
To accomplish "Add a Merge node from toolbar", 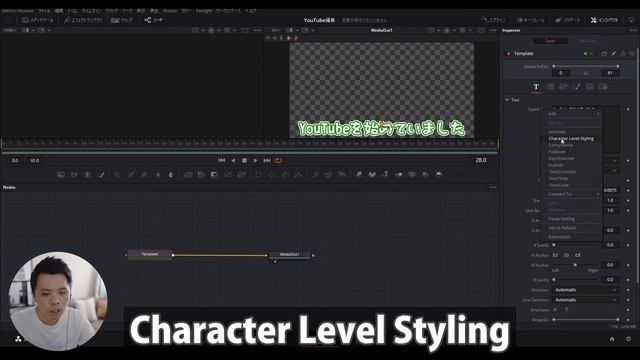I will (188, 175).
